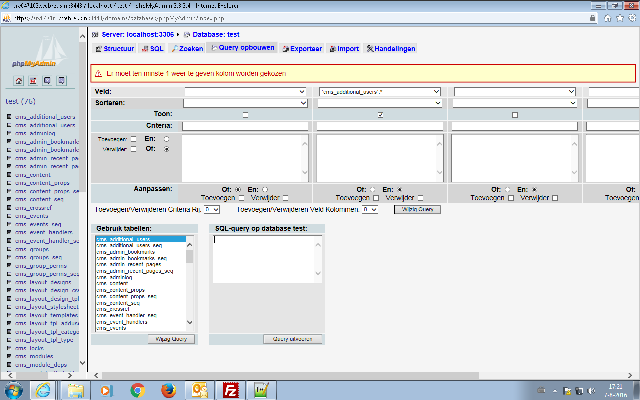Expand the first Veld dropdown
This screenshot has width=640, height=400.
click(x=244, y=92)
